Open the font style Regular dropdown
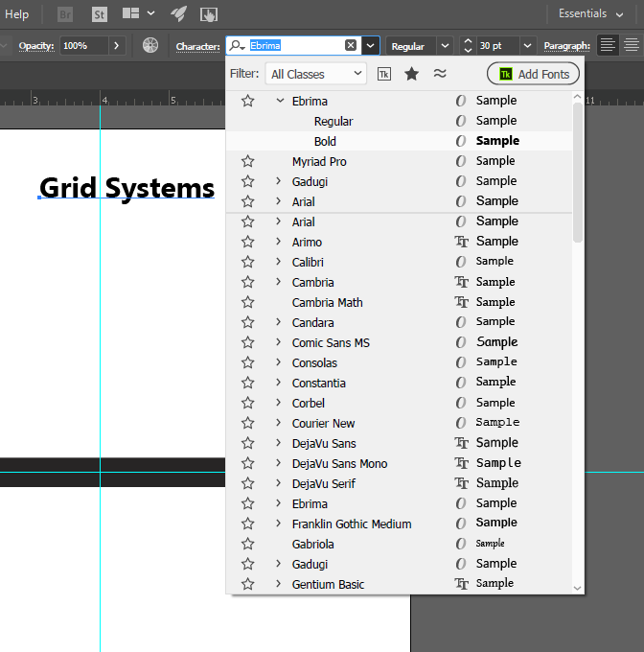The height and width of the screenshot is (652, 644). point(445,46)
